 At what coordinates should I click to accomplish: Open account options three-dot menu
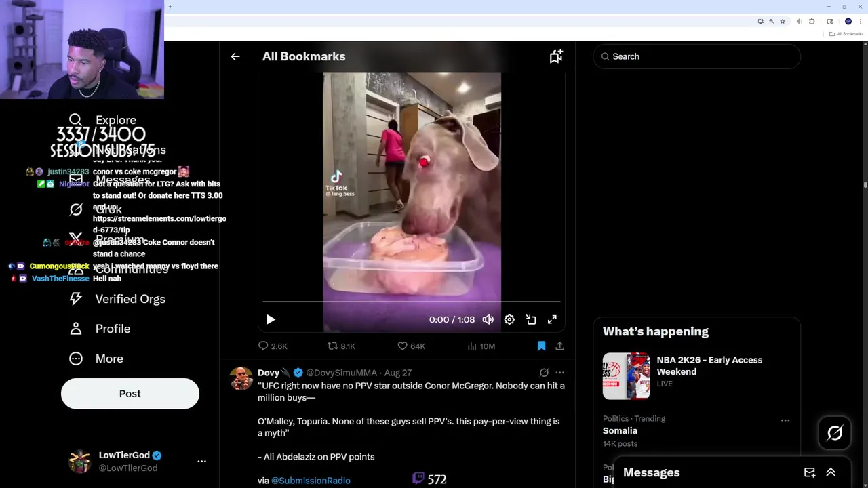[x=201, y=462]
